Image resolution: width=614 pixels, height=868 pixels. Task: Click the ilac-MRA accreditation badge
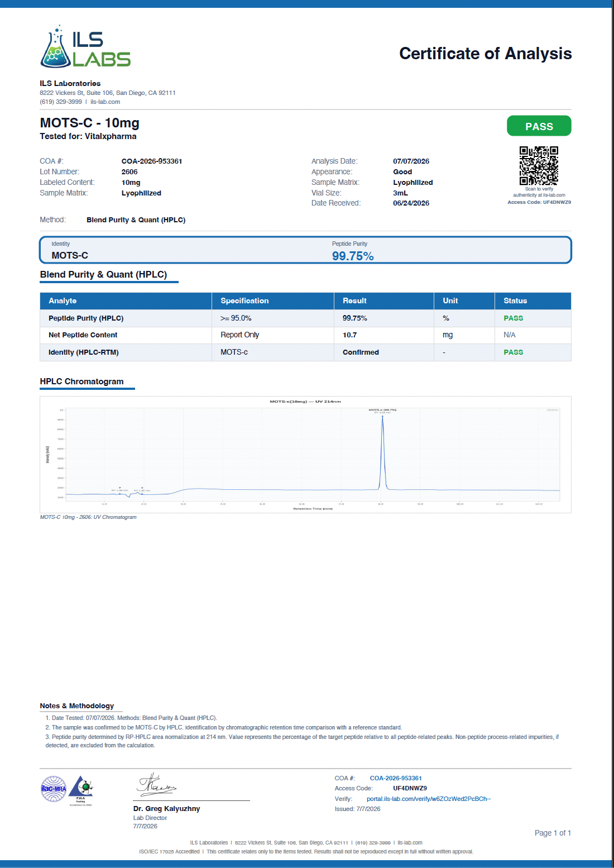click(54, 789)
